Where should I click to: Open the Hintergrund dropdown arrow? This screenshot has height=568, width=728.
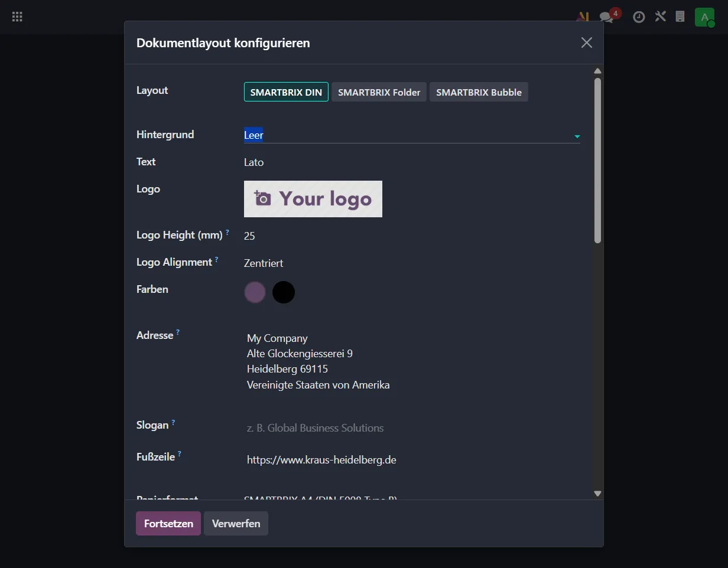(577, 136)
